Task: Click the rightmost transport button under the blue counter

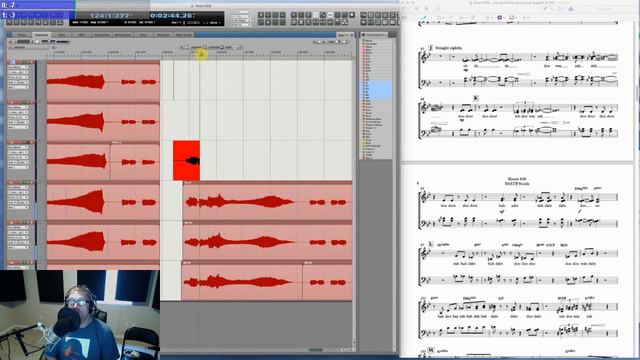Action: pyautogui.click(x=60, y=22)
